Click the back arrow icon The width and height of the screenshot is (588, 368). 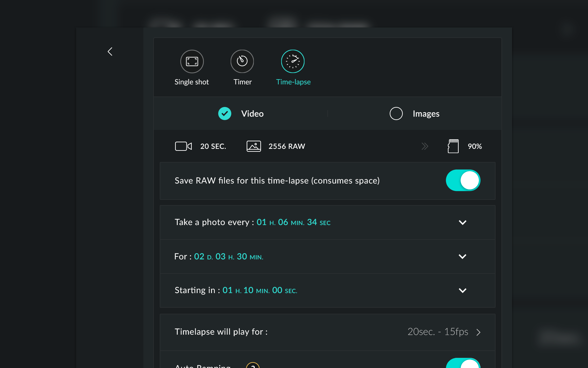tap(110, 52)
